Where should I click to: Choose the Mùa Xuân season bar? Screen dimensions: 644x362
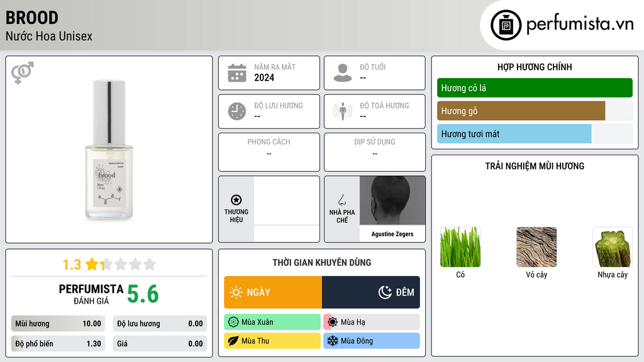[272, 322]
